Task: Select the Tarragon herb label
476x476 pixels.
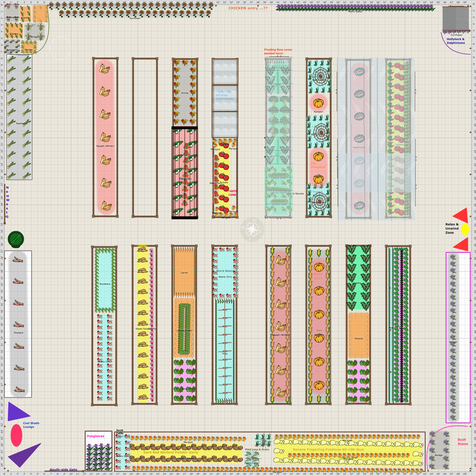Action: [35, 37]
